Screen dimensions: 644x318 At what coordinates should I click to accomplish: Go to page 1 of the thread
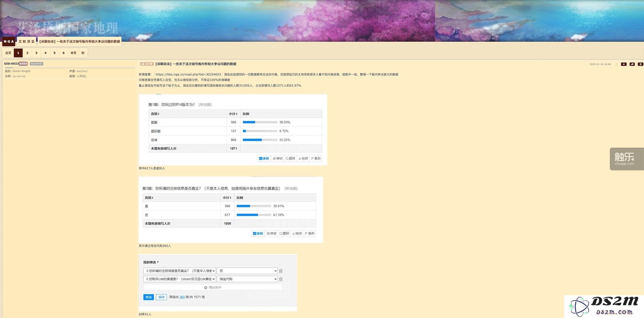coord(18,53)
